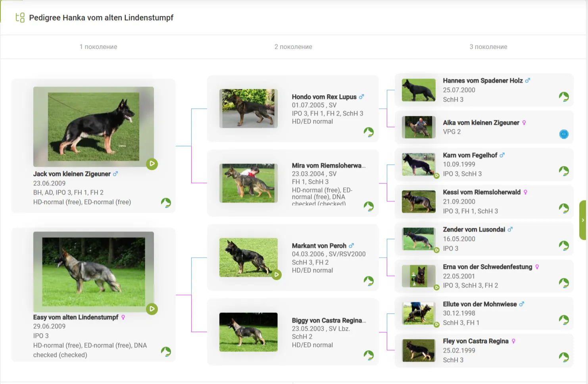Click Hondo vom Rex Lupus dog photo
This screenshot has width=588, height=384.
pyautogui.click(x=248, y=108)
